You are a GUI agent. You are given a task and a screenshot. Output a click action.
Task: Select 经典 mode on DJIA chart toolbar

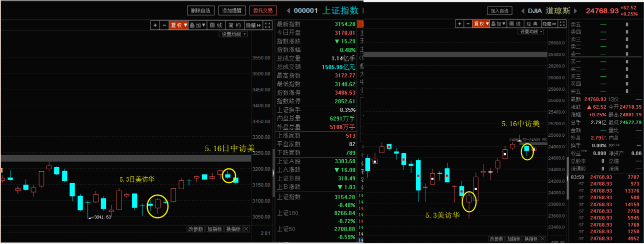click(x=532, y=23)
